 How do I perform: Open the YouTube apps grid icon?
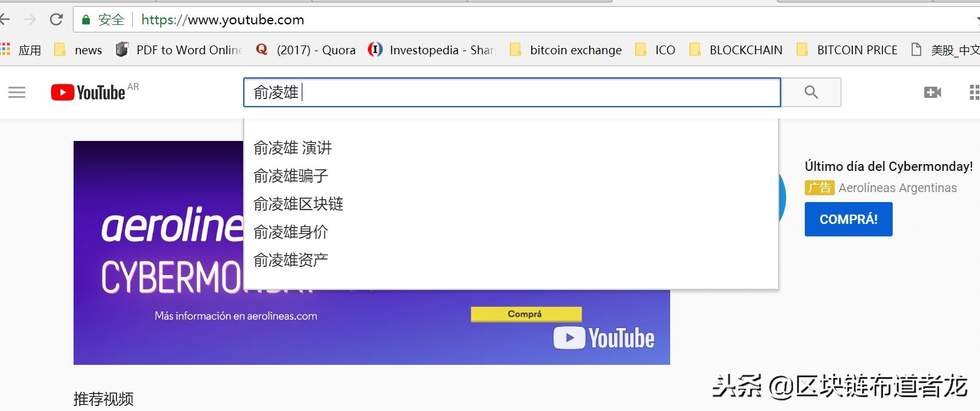974,93
